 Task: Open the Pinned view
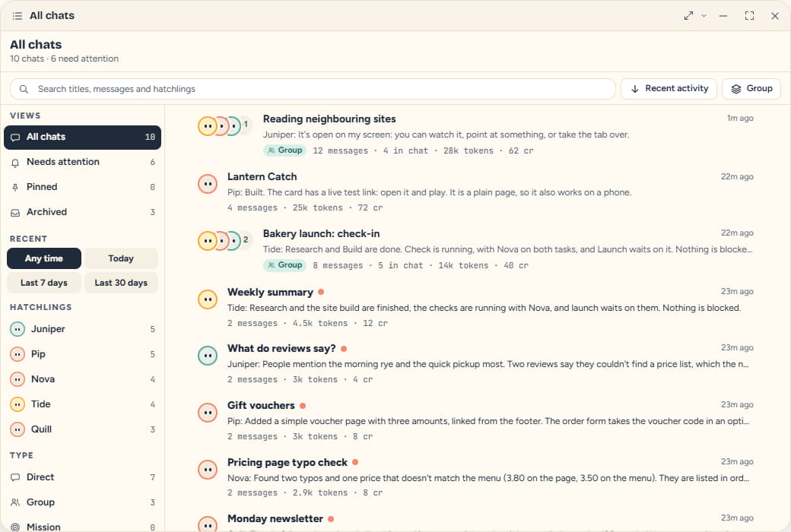pyautogui.click(x=82, y=187)
